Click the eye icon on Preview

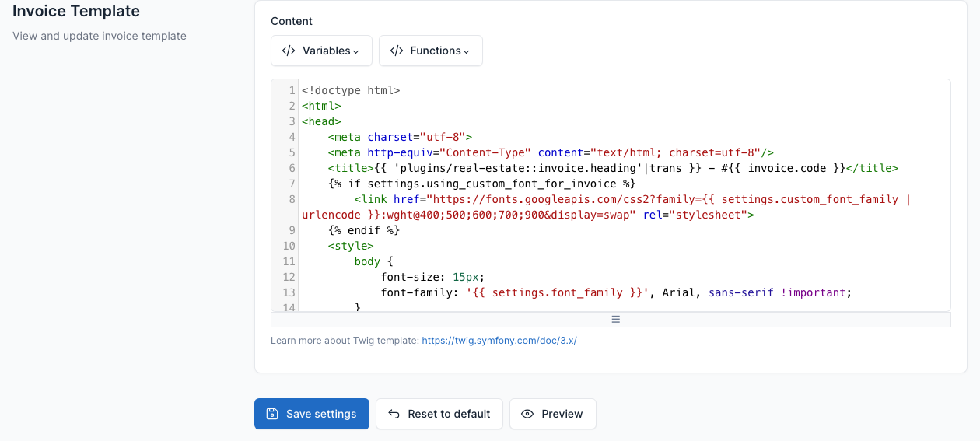(x=527, y=414)
